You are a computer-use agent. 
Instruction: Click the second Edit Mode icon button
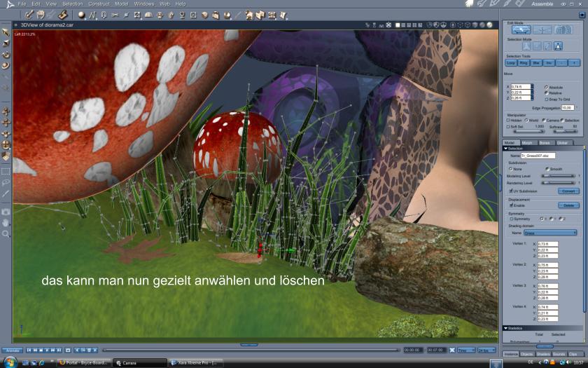pos(542,29)
